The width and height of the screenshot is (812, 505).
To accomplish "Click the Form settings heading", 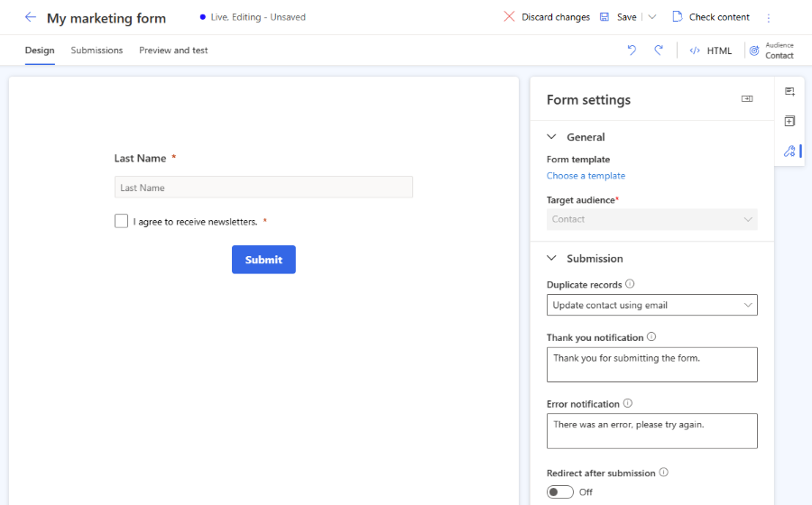I will click(589, 99).
